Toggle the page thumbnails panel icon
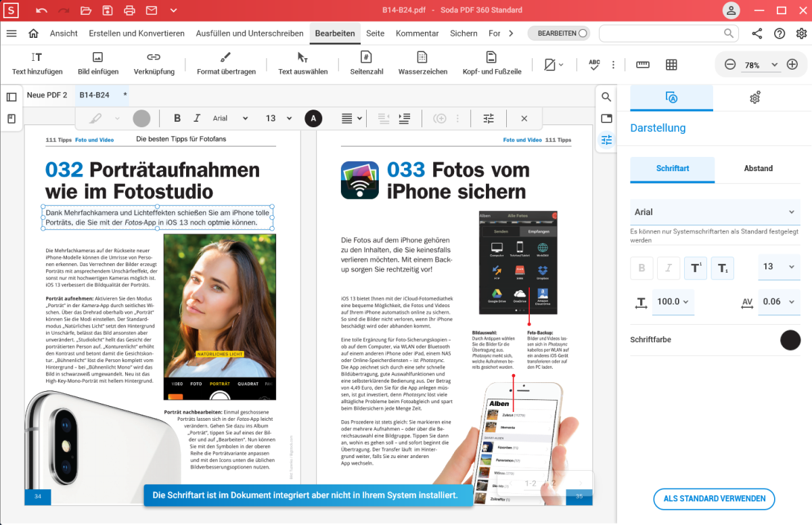 pyautogui.click(x=12, y=97)
